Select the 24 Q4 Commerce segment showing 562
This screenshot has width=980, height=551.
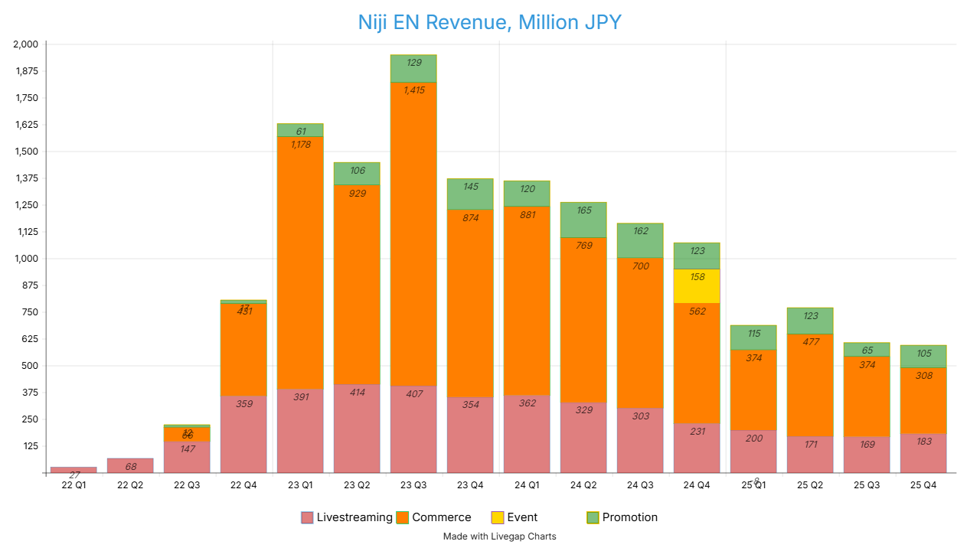[x=697, y=364]
